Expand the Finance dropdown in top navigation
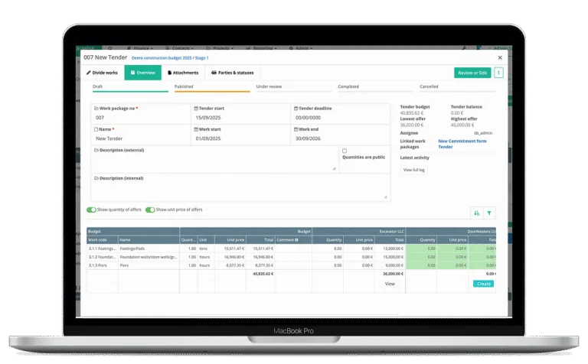The width and height of the screenshot is (588, 364). click(x=143, y=47)
